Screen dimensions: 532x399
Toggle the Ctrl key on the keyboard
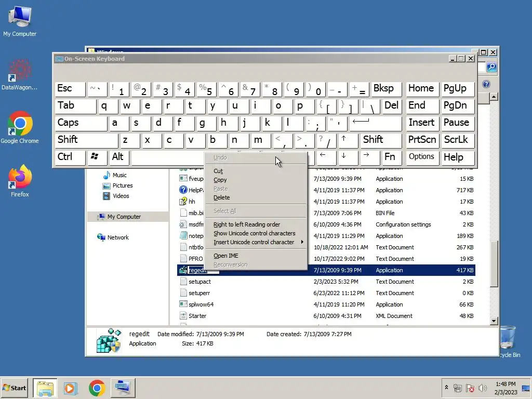click(70, 157)
